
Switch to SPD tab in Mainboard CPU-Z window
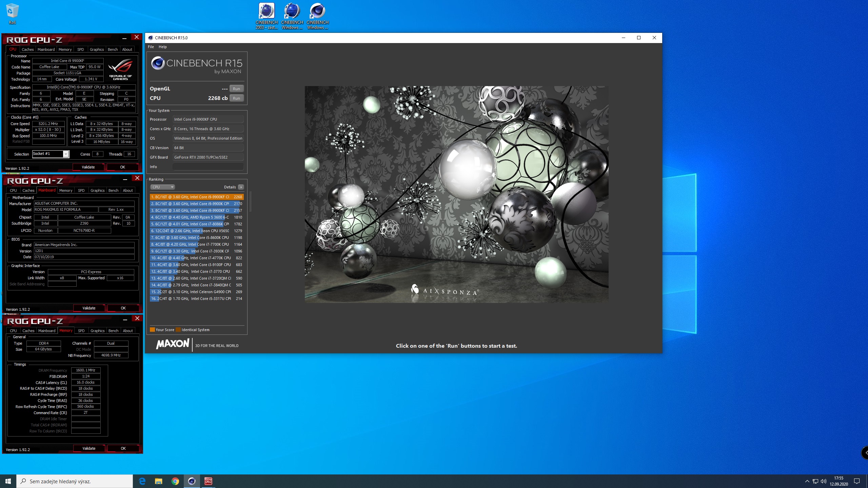tap(81, 190)
